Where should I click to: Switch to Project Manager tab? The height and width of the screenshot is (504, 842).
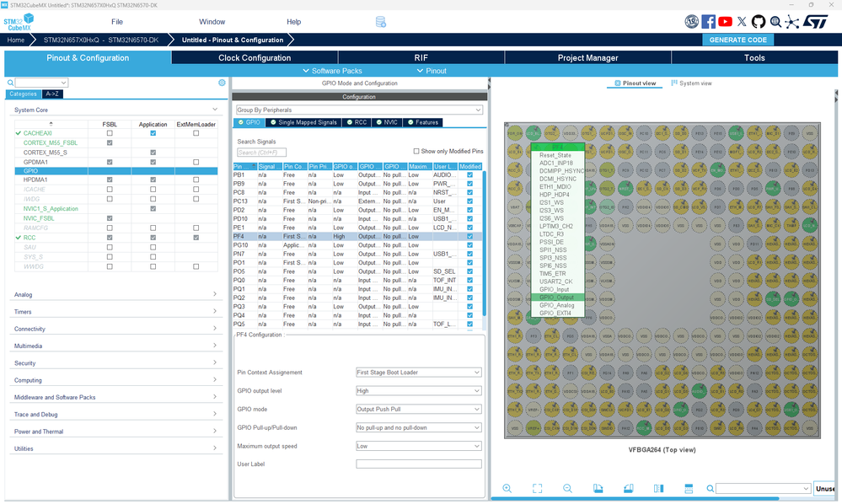[x=588, y=58]
